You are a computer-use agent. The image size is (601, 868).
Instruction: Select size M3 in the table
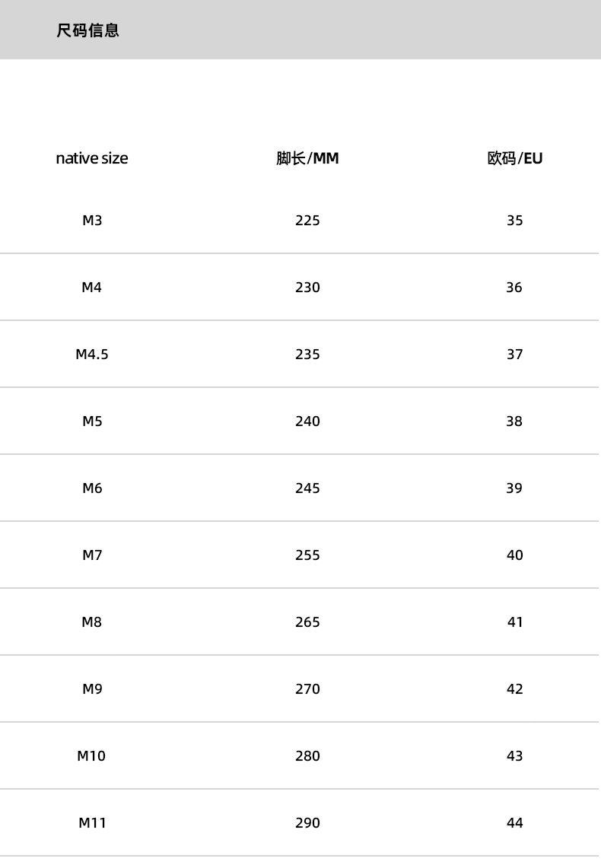coord(92,221)
